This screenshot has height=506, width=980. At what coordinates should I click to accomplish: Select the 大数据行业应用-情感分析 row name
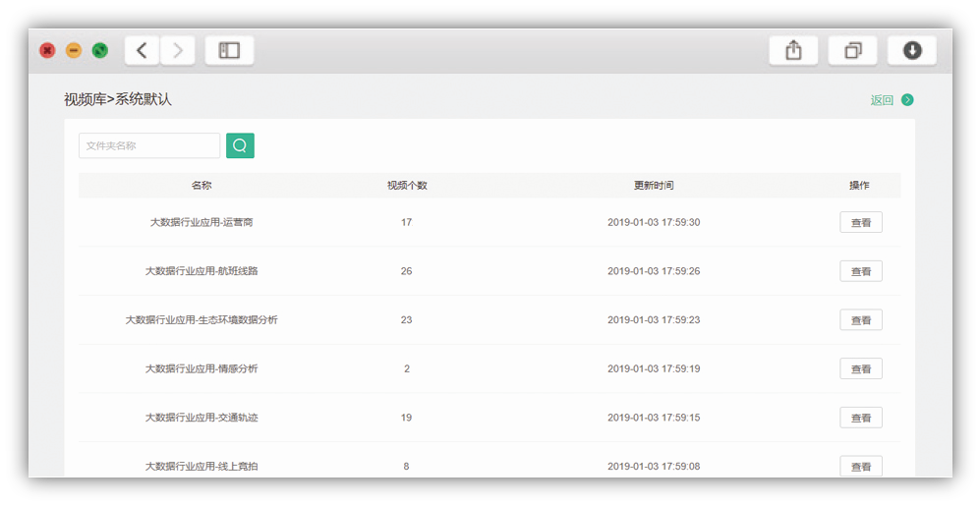[x=202, y=368]
